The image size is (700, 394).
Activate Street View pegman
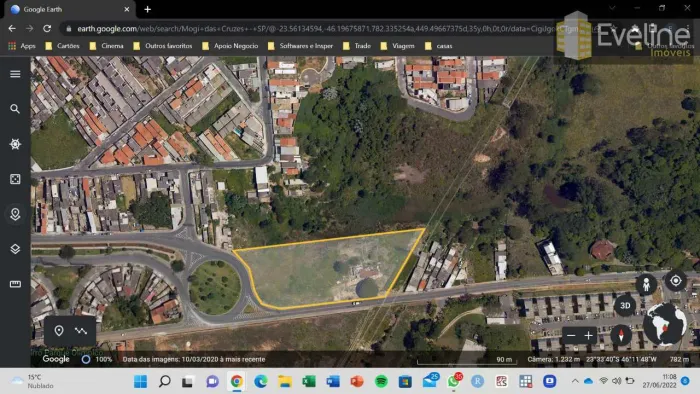[646, 285]
